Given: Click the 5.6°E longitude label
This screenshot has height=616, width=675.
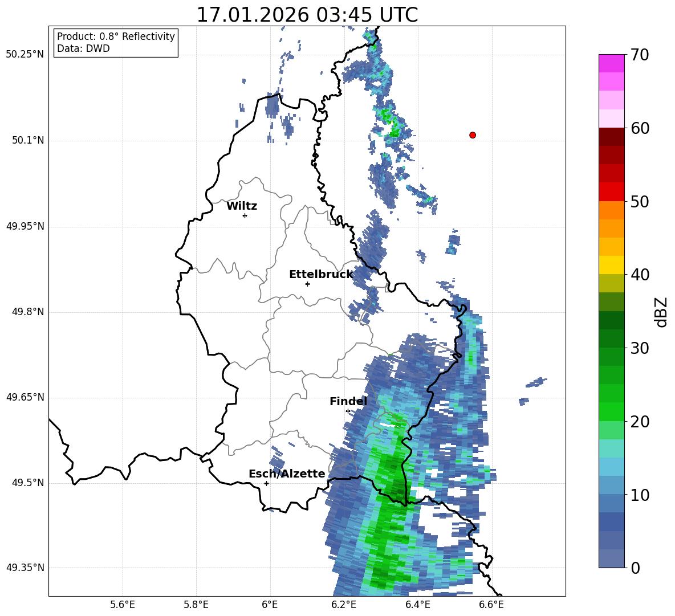Looking at the screenshot, I should (123, 605).
